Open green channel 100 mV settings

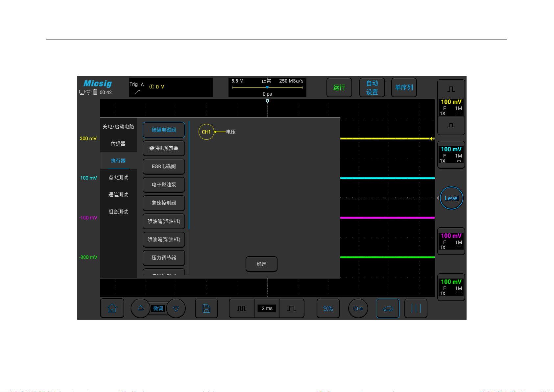[451, 287]
